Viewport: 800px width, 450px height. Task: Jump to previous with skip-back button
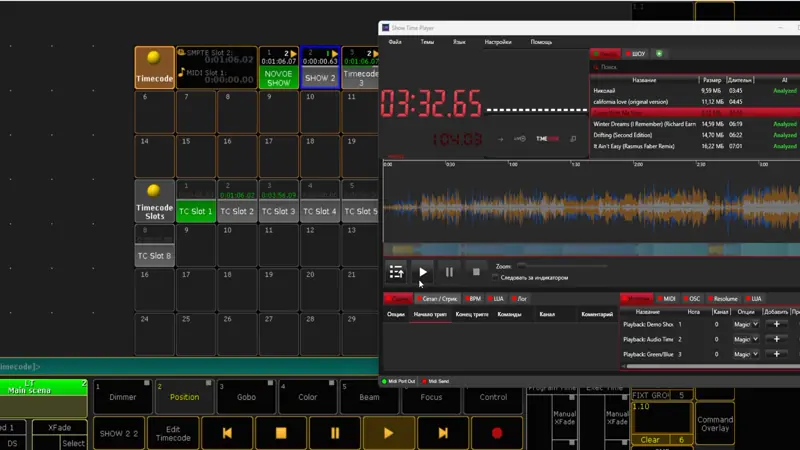pyautogui.click(x=227, y=433)
